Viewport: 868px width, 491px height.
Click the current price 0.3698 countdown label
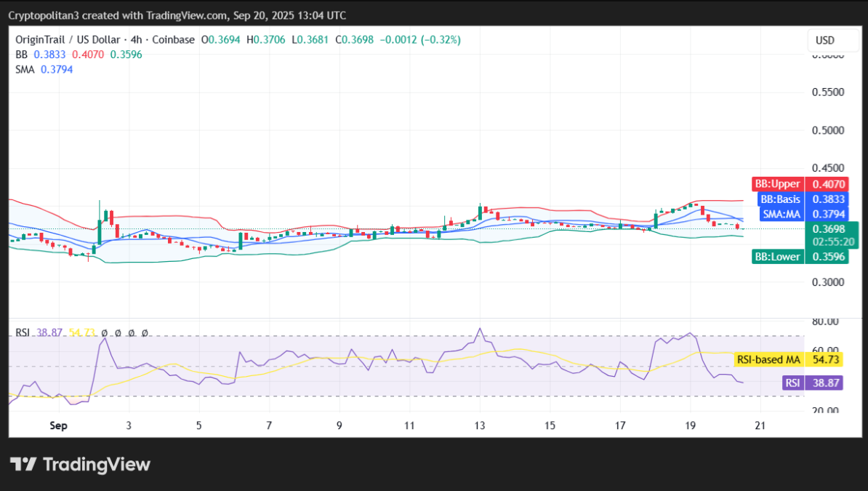coord(832,235)
